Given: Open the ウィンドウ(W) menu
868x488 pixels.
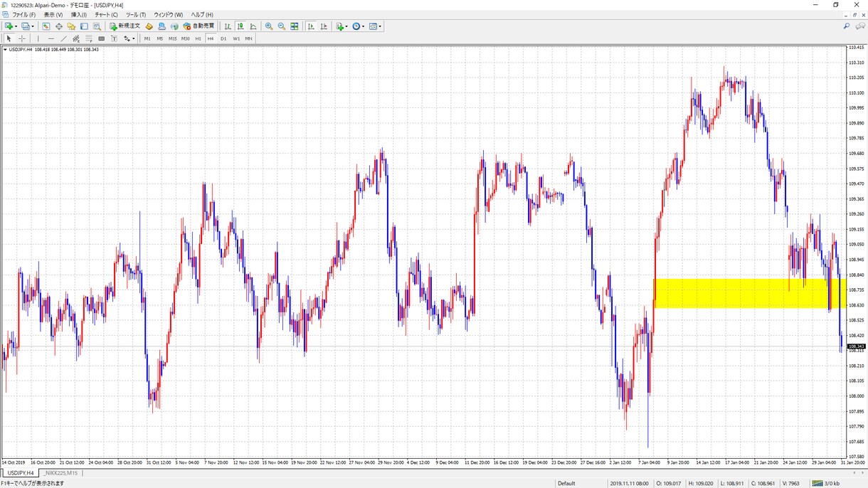Looking at the screenshot, I should coord(168,15).
